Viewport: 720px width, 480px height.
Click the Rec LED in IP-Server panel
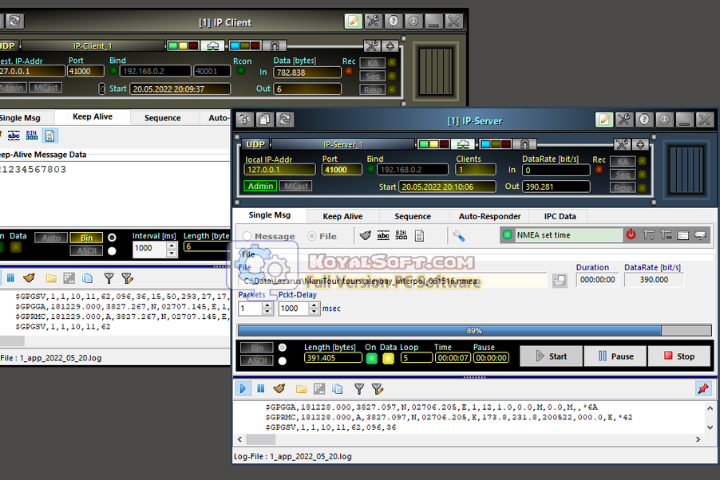(x=599, y=169)
